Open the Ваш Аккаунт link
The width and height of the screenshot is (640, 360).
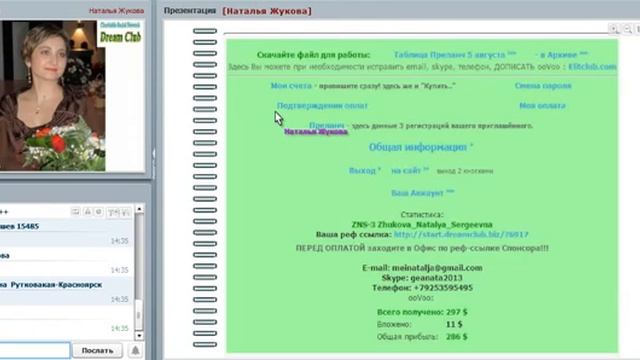click(422, 193)
